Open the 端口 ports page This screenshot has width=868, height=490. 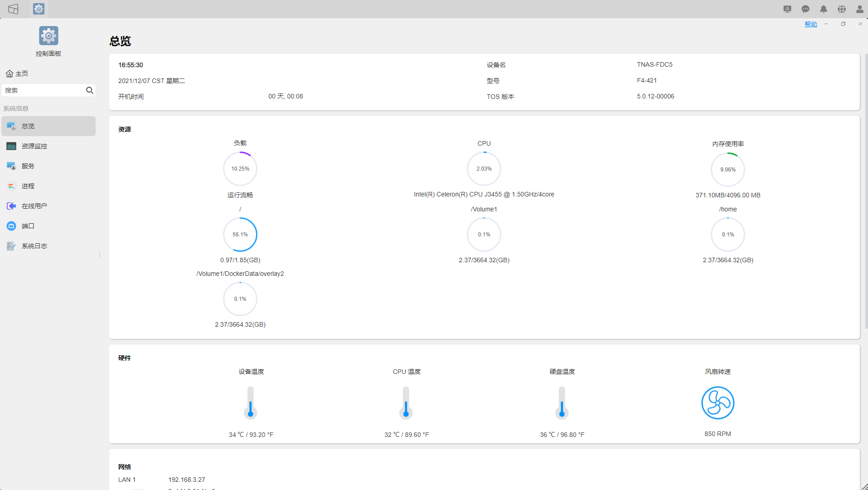(28, 226)
